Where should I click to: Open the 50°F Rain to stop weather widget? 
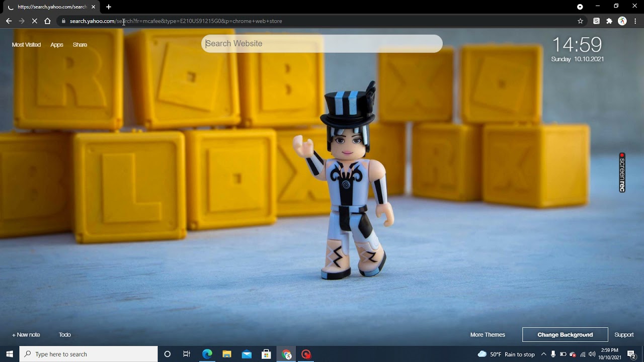coord(506,354)
